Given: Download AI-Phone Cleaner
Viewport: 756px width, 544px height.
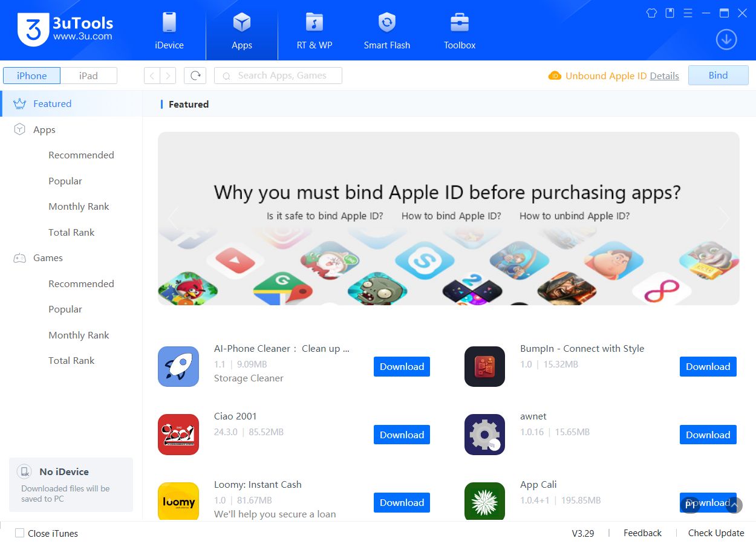Looking at the screenshot, I should coord(402,366).
